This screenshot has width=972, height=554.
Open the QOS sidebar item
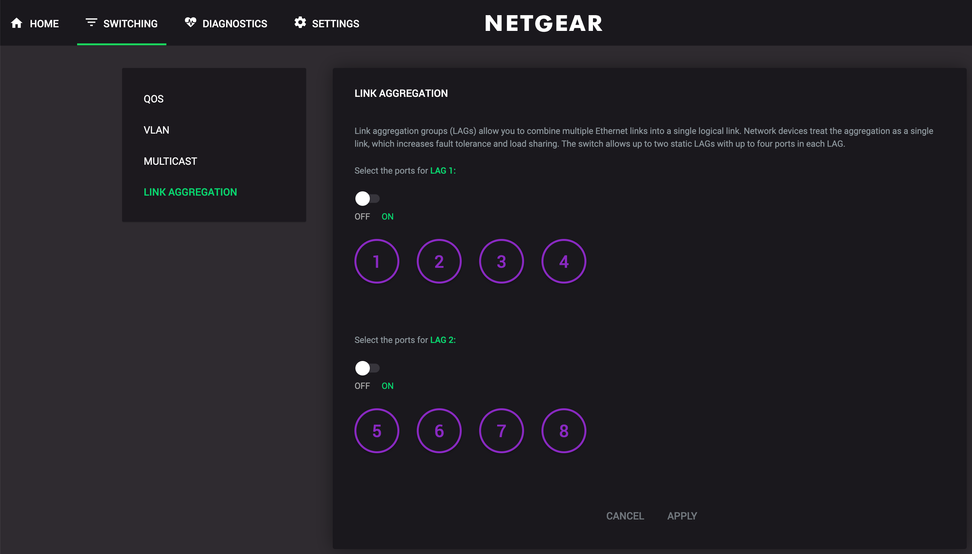(x=154, y=99)
